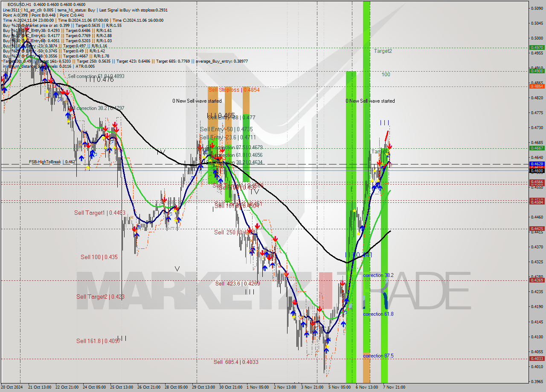Click the 'I I I 0.476' wave label
This screenshot has width=546, height=392.
[x=99, y=79]
